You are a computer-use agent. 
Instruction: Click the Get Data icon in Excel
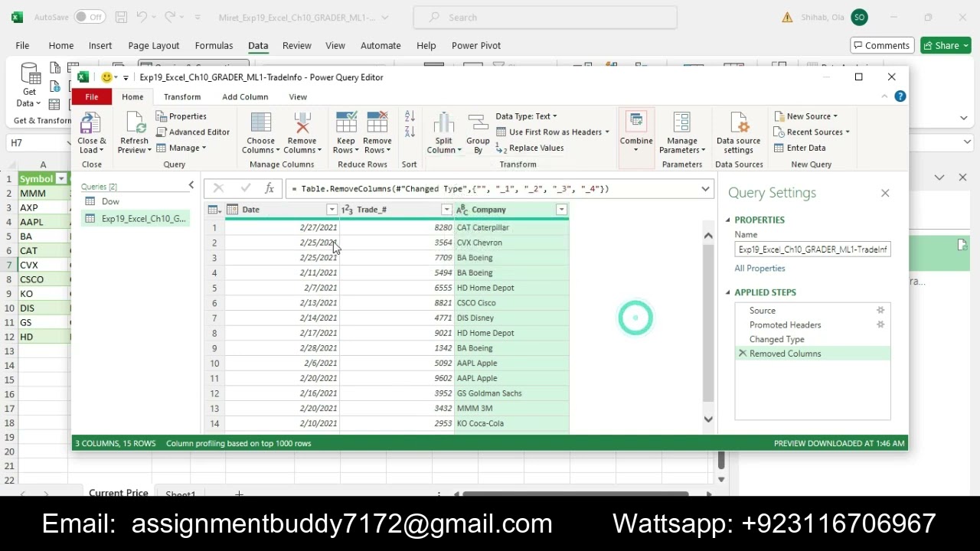click(30, 75)
